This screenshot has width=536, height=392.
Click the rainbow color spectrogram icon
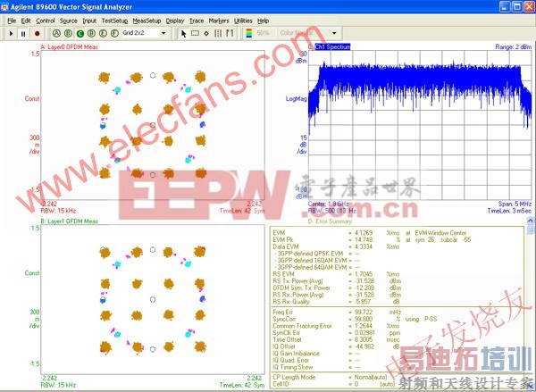click(249, 33)
